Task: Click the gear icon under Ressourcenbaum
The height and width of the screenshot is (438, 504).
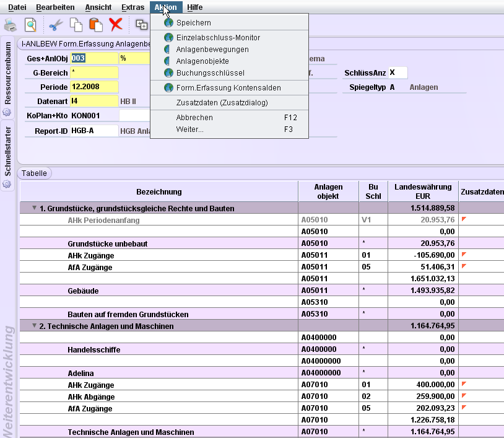Action: tap(7, 112)
